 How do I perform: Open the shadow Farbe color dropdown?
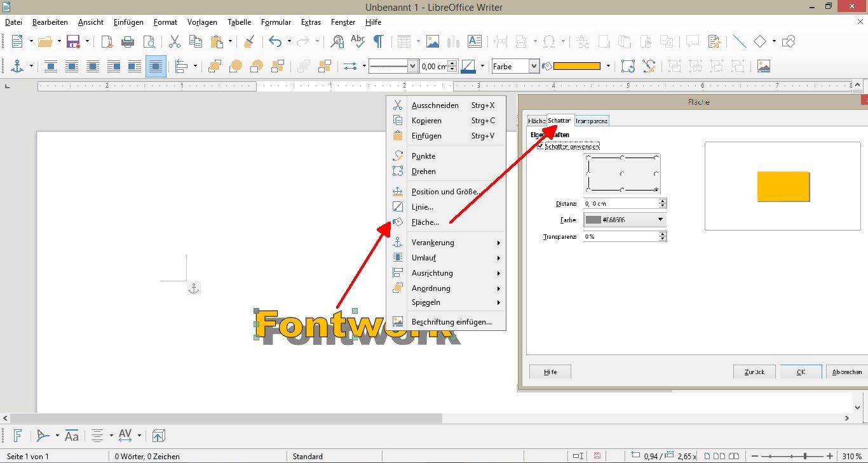point(624,220)
